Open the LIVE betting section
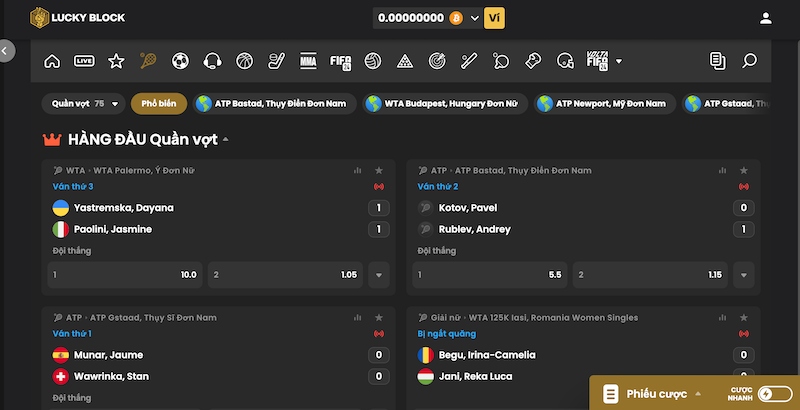 coord(84,61)
